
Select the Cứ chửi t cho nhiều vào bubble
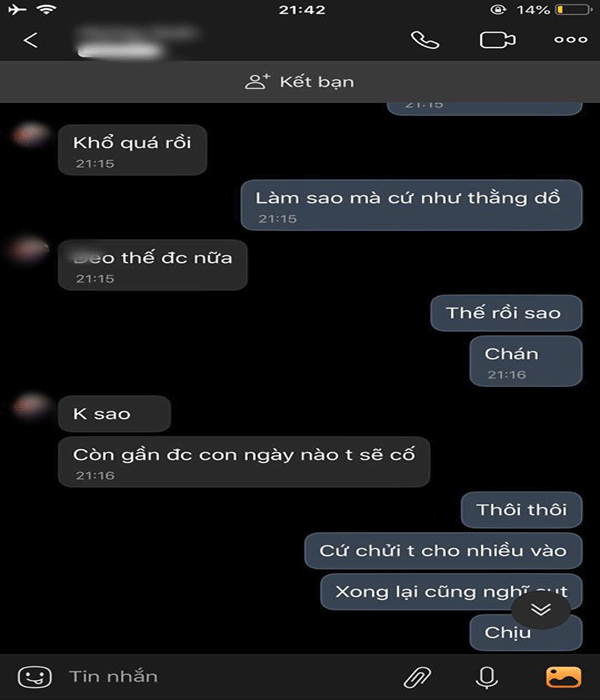(443, 550)
